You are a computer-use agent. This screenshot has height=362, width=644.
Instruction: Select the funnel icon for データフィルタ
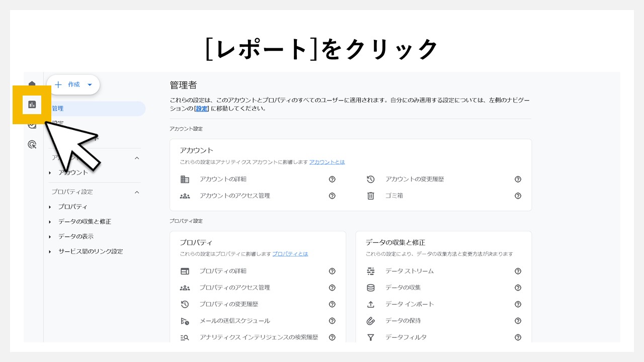click(371, 337)
